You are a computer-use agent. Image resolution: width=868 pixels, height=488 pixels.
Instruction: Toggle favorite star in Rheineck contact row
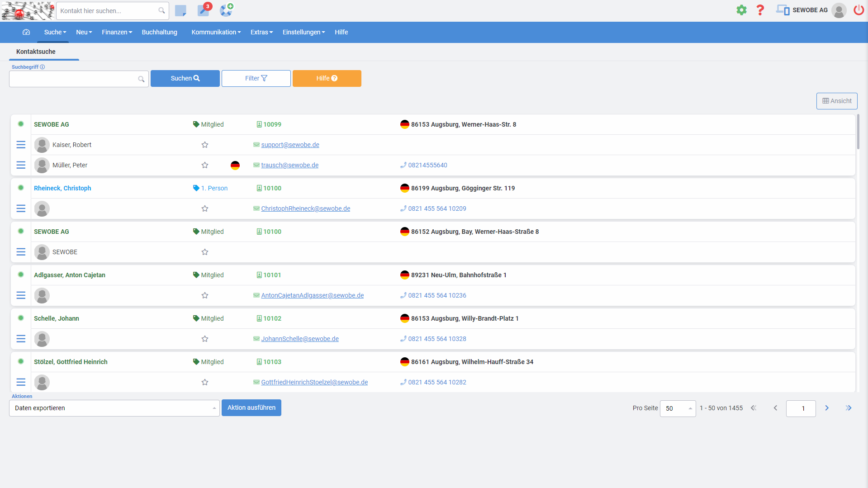(205, 208)
